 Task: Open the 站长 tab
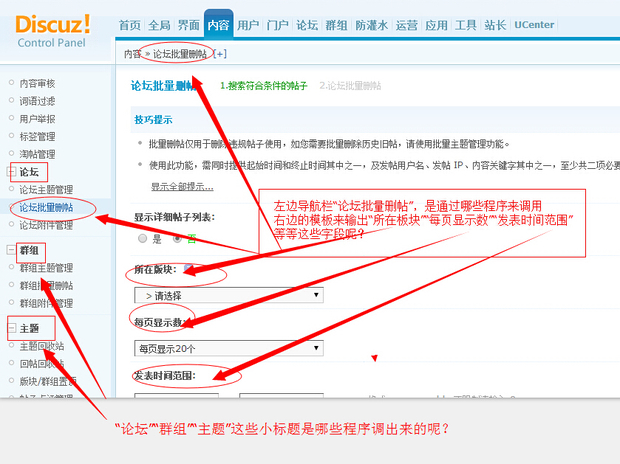495,25
